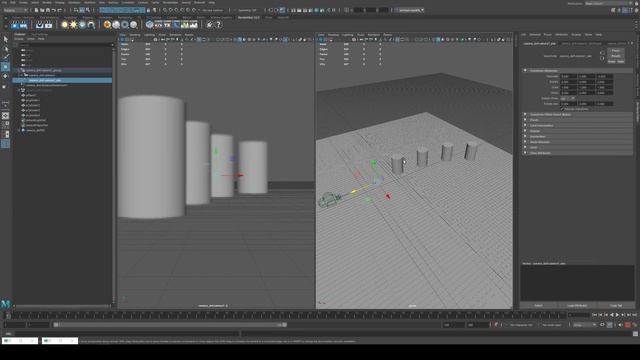640x360 pixels.
Task: Pick the Lasso select tool
Action: pyautogui.click(x=6, y=49)
